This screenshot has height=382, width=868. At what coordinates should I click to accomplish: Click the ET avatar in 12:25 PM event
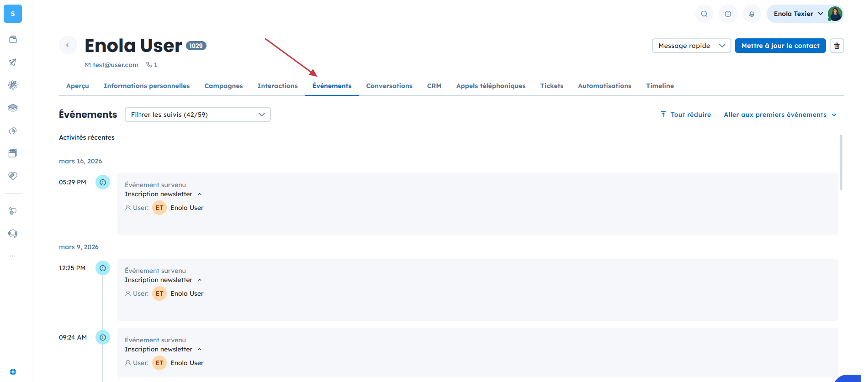(x=159, y=293)
